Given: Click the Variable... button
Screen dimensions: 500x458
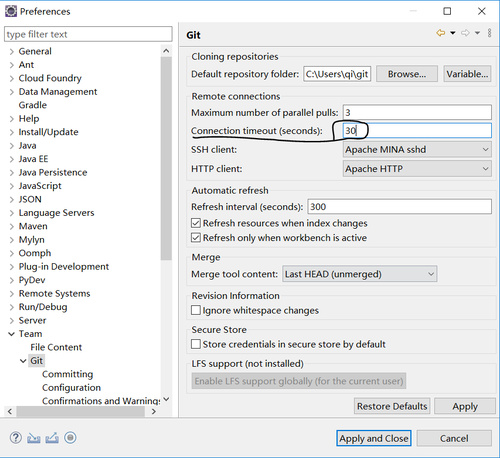Looking at the screenshot, I should tap(467, 74).
